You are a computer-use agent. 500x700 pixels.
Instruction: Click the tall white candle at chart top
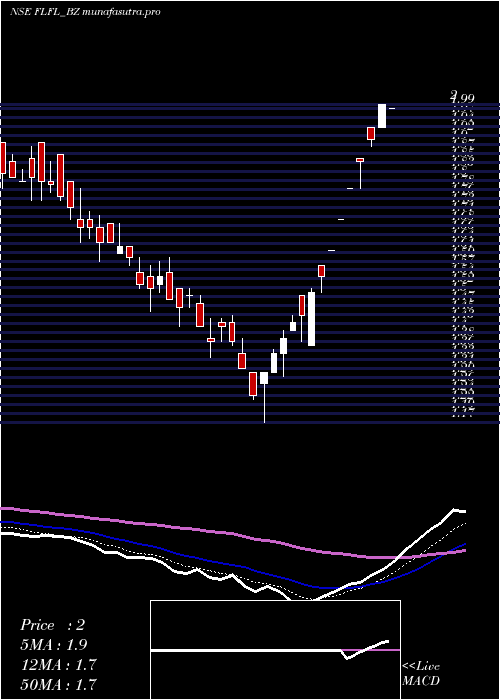(x=382, y=116)
